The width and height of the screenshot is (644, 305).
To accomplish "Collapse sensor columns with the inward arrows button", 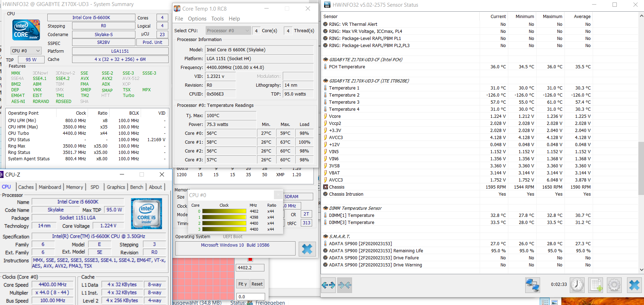I will [x=345, y=285].
